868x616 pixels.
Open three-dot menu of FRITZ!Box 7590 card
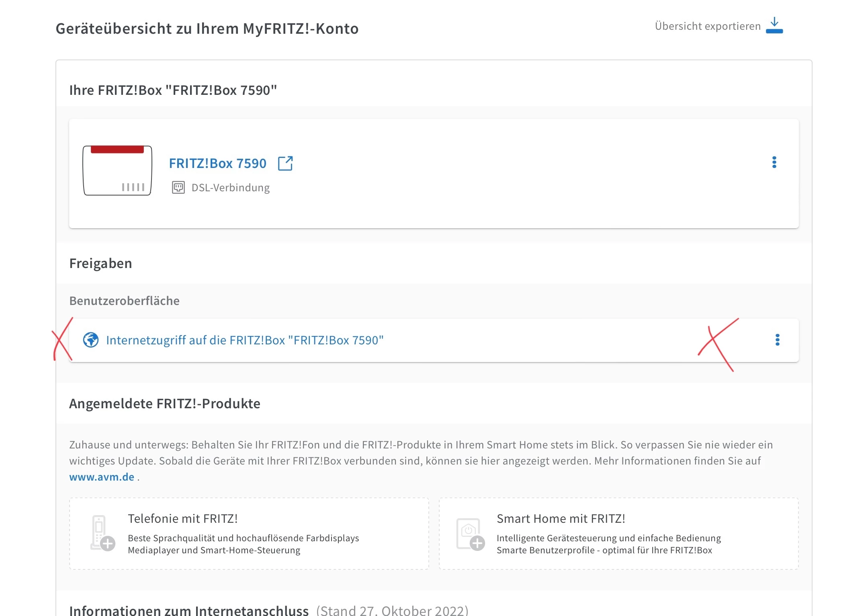(774, 162)
